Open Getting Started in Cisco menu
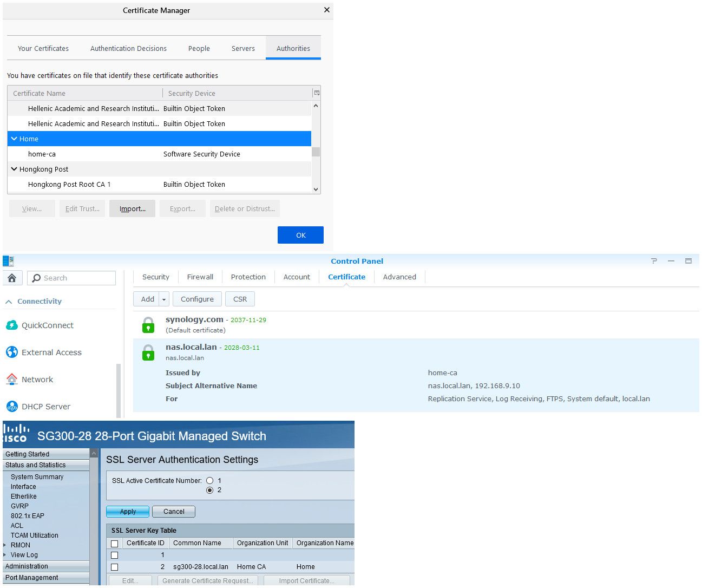Viewport: 702px width, 588px height. [x=46, y=454]
